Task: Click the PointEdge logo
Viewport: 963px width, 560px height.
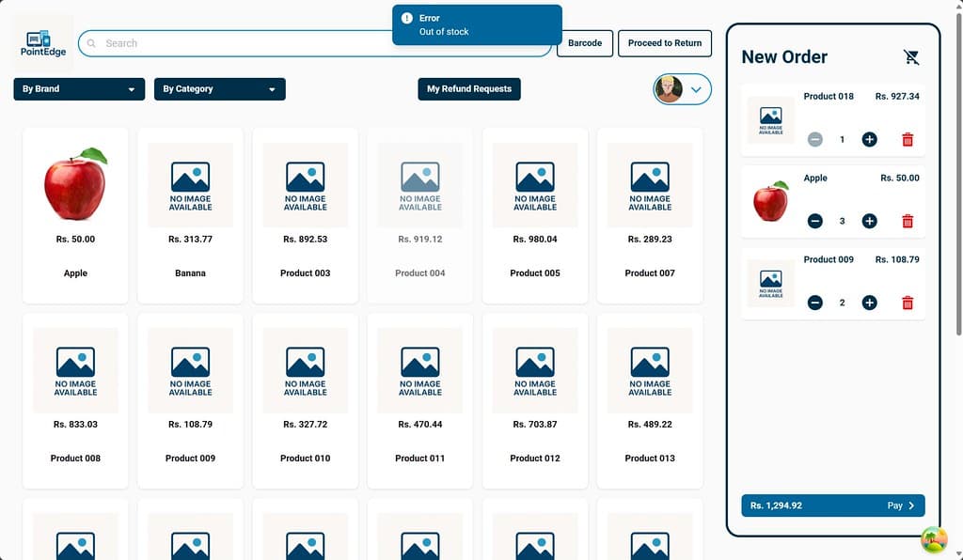Action: click(41, 43)
